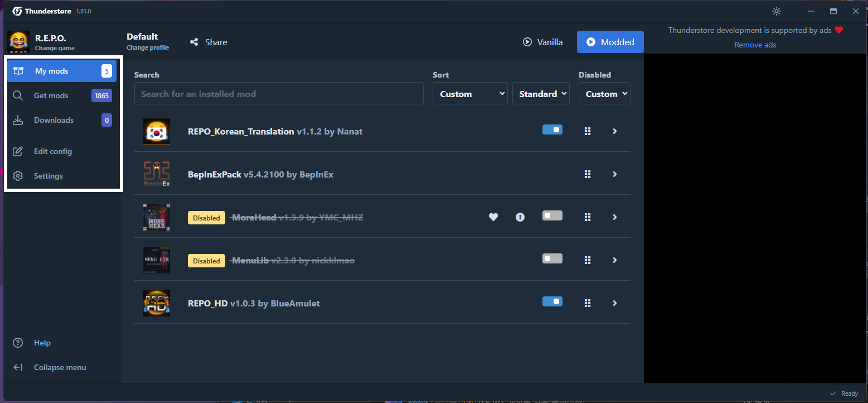The width and height of the screenshot is (868, 403).
Task: Click the BepInExPack v5.4.2100 title text
Action: [x=260, y=174]
